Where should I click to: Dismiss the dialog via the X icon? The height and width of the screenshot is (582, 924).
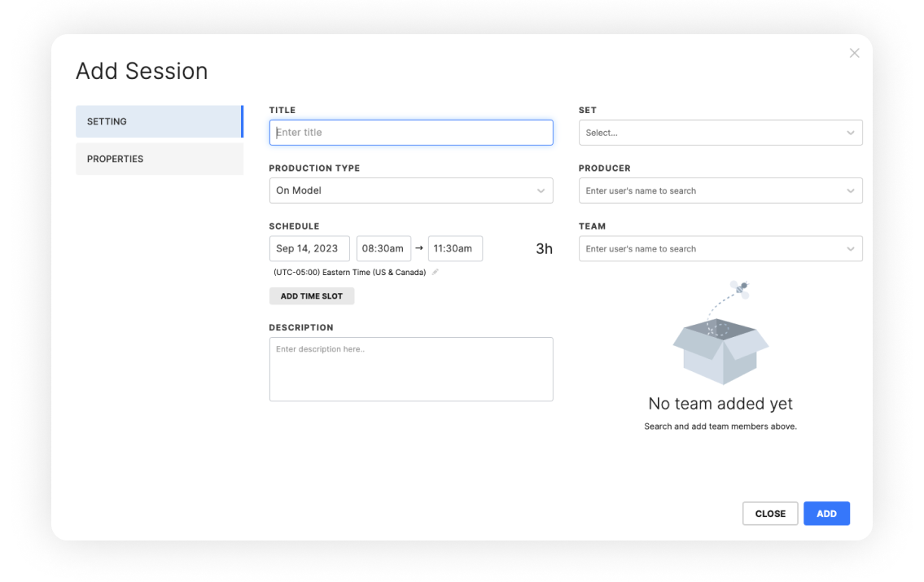pos(854,52)
